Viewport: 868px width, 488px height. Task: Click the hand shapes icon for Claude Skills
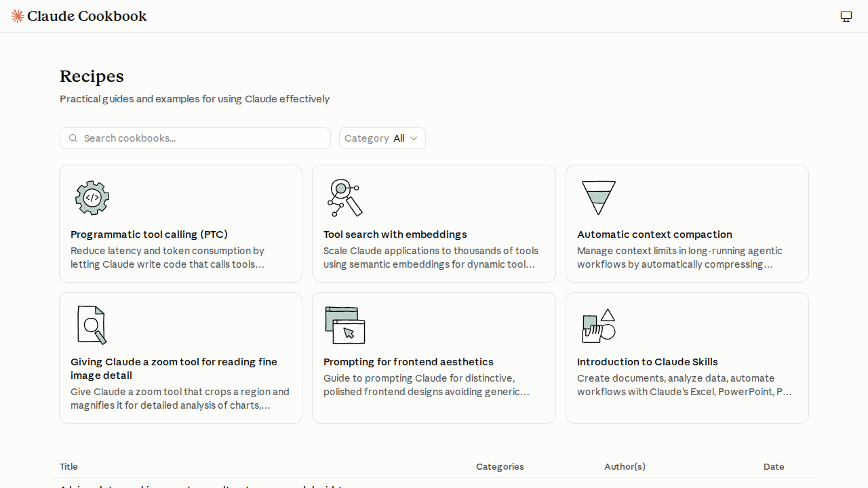click(x=598, y=325)
